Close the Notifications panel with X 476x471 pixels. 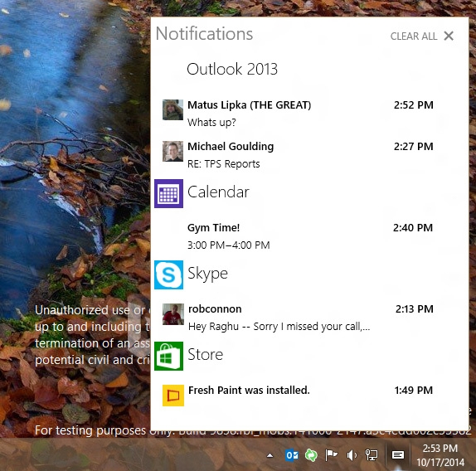click(449, 36)
